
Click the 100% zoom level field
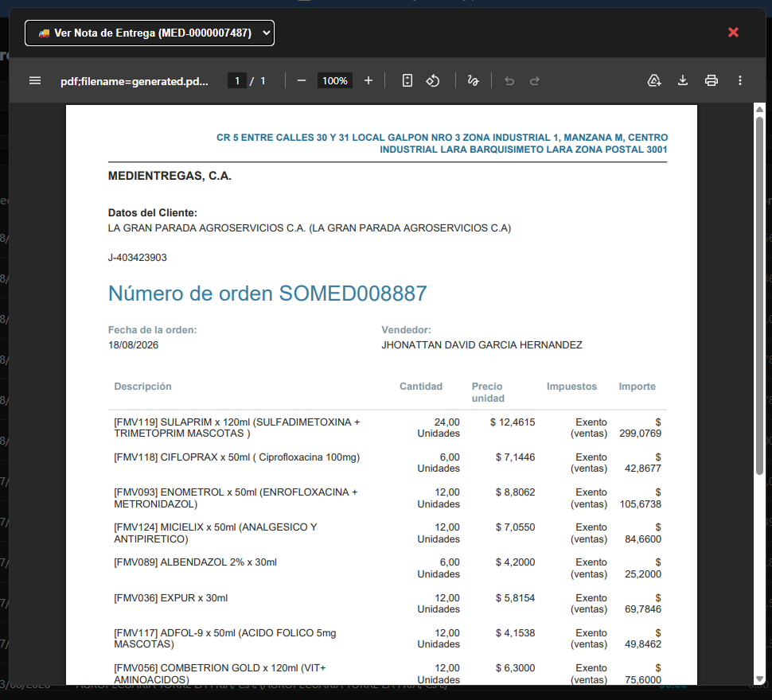[x=335, y=80]
